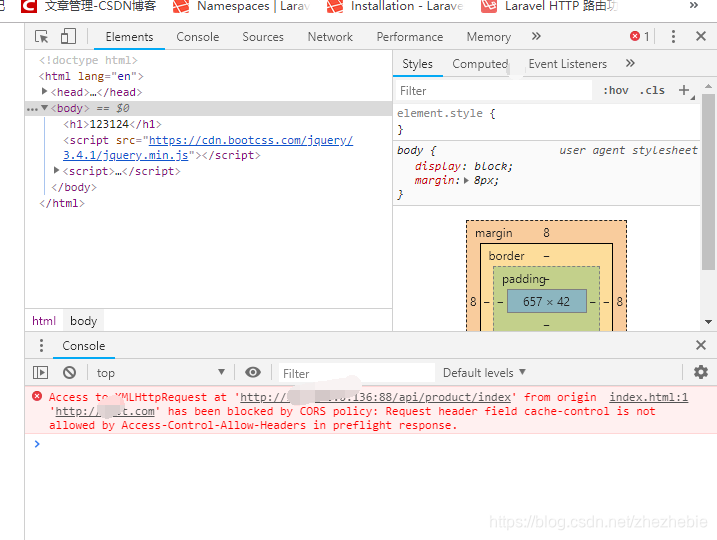Activate the inspect element picker icon
The image size is (717, 540).
42,37
